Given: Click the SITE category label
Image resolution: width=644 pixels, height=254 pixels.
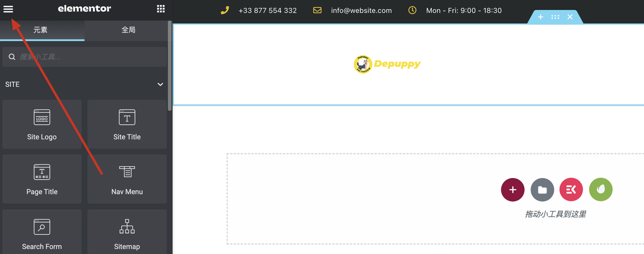Looking at the screenshot, I should coord(13,85).
